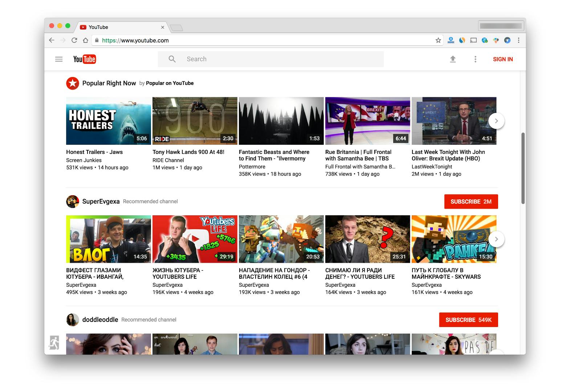Click the blue arrow extension icon

[508, 40]
